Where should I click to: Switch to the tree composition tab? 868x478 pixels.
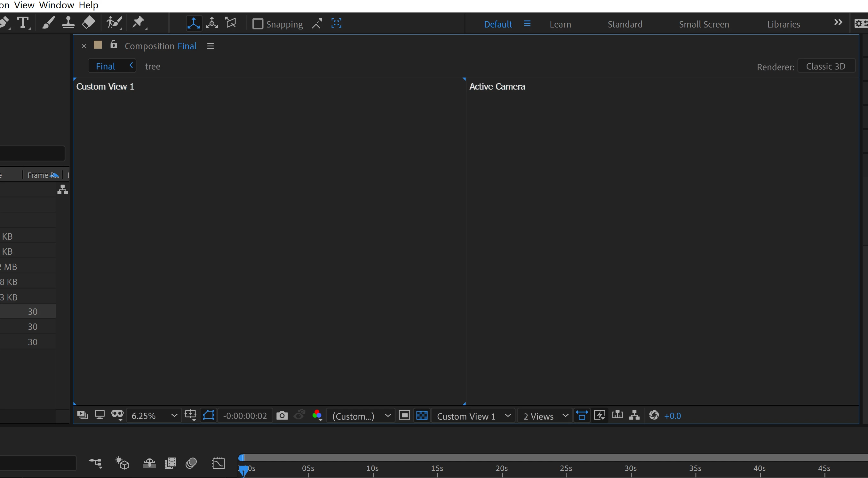(x=152, y=66)
